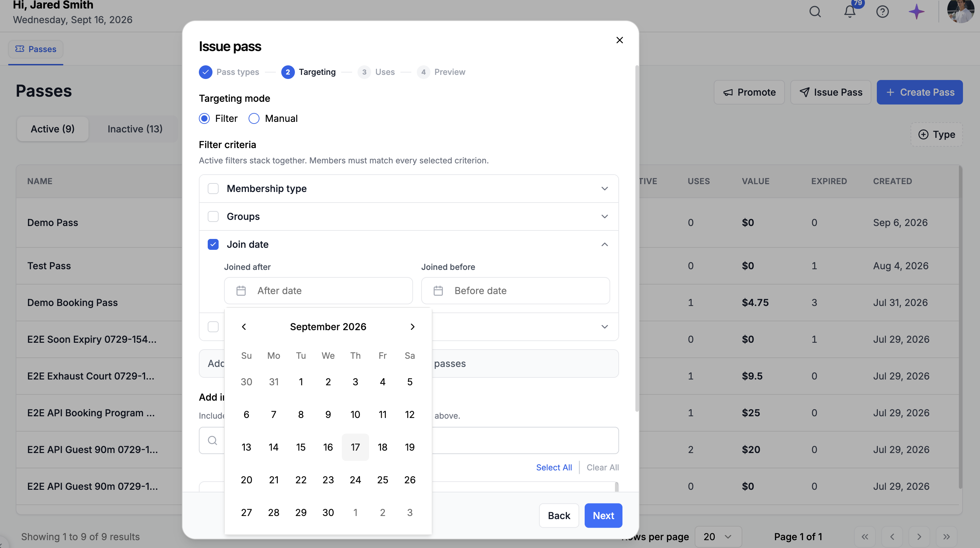Image resolution: width=980 pixels, height=548 pixels.
Task: Click calendar icon in After date field
Action: tap(241, 291)
